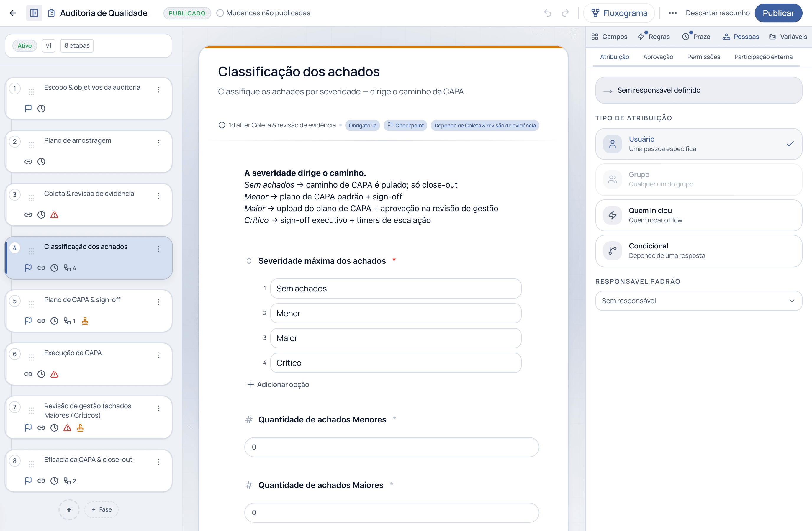Click the redo arrow icon
The height and width of the screenshot is (531, 812).
click(565, 13)
